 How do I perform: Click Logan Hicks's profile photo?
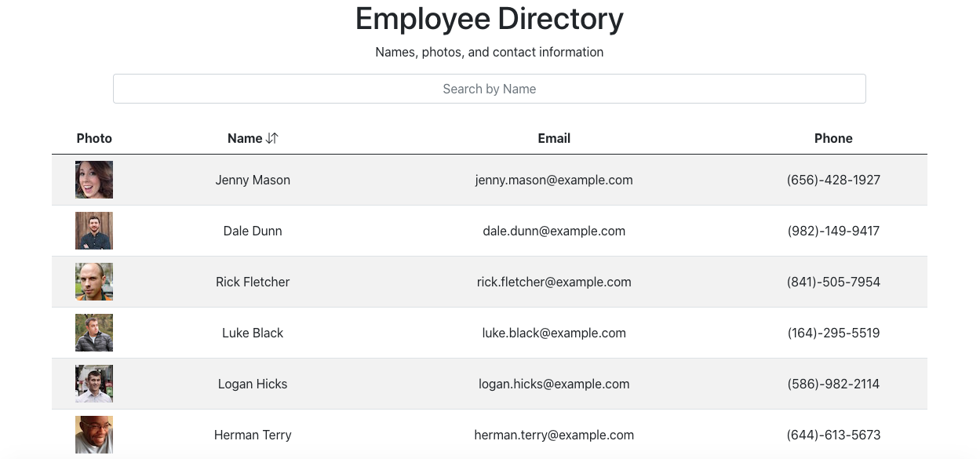94,384
